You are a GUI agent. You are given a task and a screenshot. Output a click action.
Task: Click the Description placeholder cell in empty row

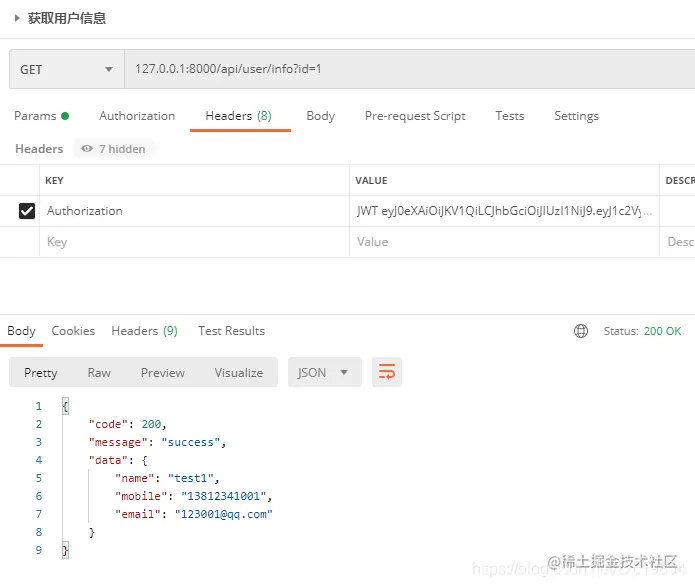678,242
